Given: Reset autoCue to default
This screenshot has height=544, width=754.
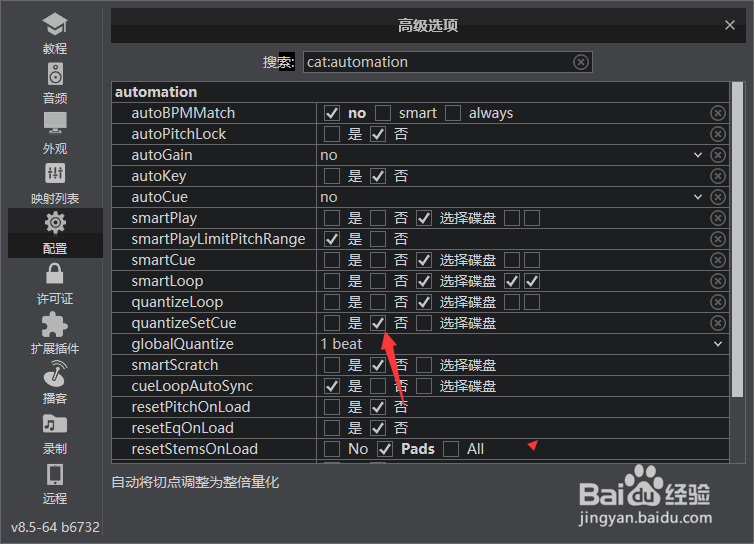Looking at the screenshot, I should (x=718, y=197).
